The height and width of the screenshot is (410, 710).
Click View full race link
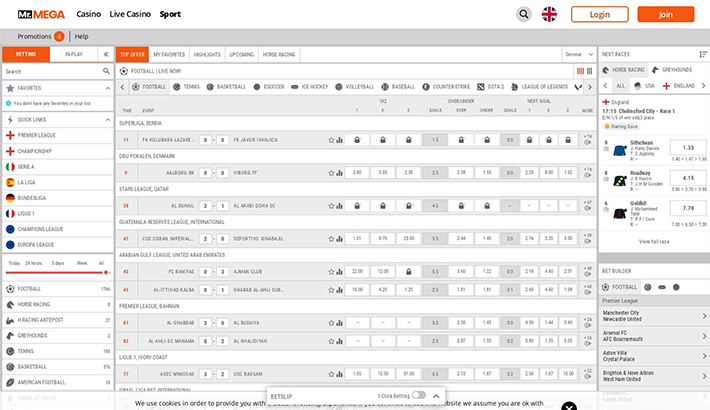(x=654, y=241)
